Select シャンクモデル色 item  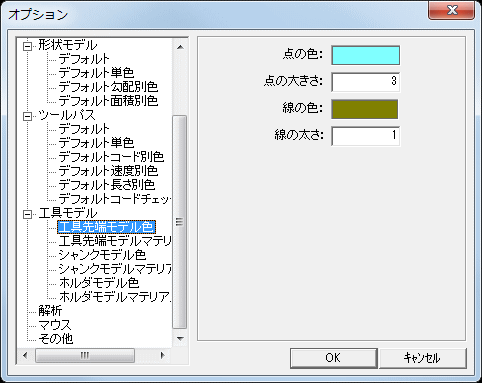click(102, 255)
